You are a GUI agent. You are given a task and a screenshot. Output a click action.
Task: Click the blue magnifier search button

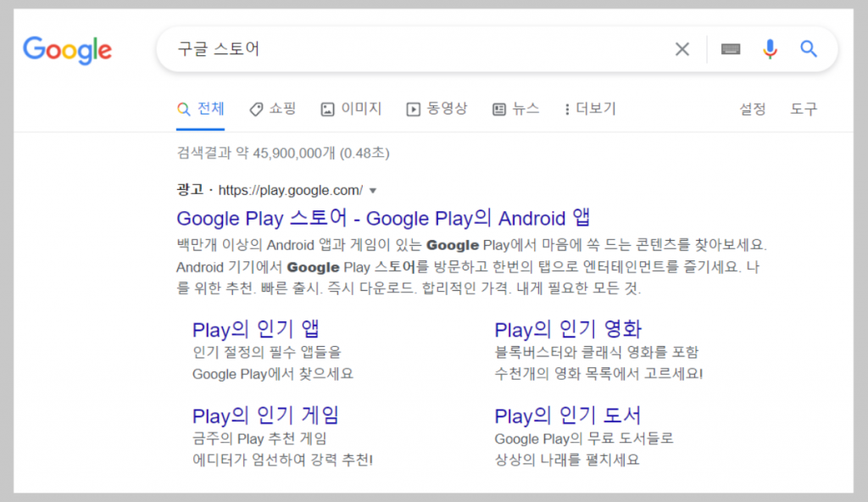[809, 49]
